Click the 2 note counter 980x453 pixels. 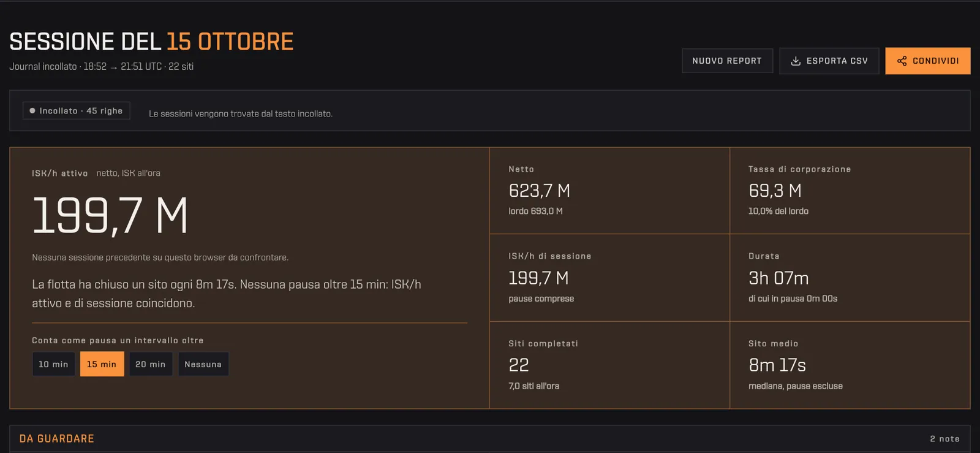[x=944, y=439]
